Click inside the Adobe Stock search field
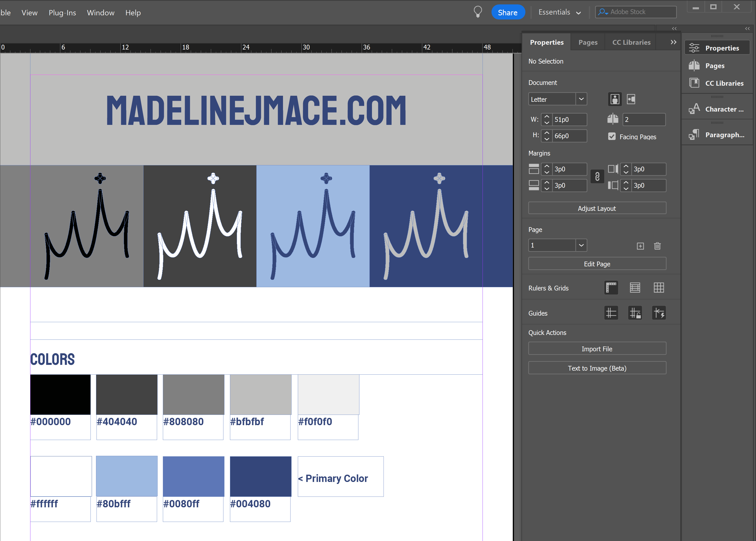Image resolution: width=756 pixels, height=541 pixels. tap(635, 12)
